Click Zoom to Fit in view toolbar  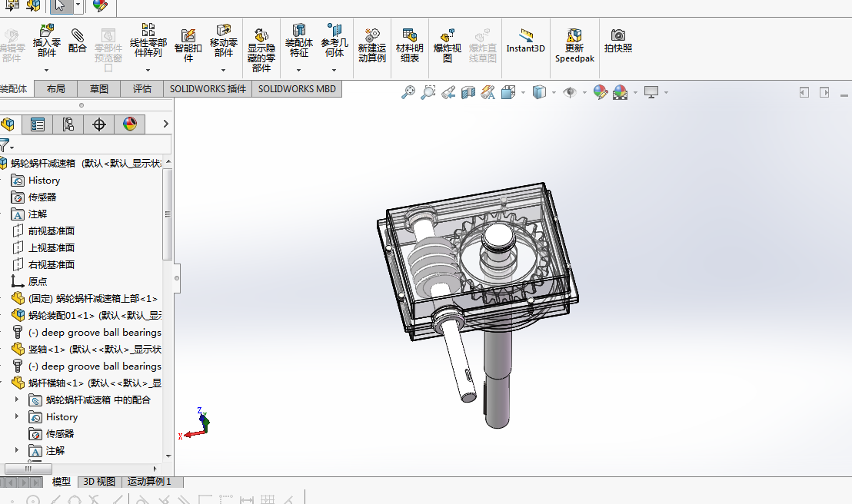[408, 92]
